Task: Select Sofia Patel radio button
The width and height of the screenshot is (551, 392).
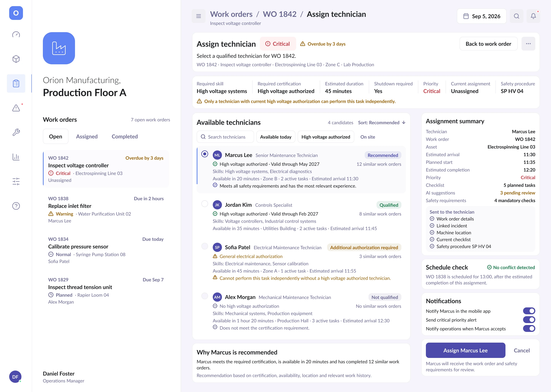Action: 205,246
